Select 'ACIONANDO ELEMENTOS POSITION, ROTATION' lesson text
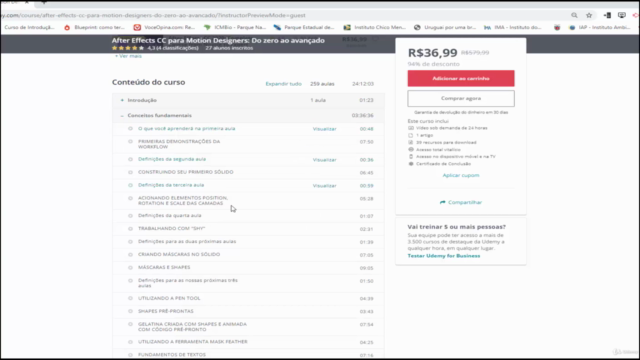This screenshot has height=360, width=640. tap(183, 200)
